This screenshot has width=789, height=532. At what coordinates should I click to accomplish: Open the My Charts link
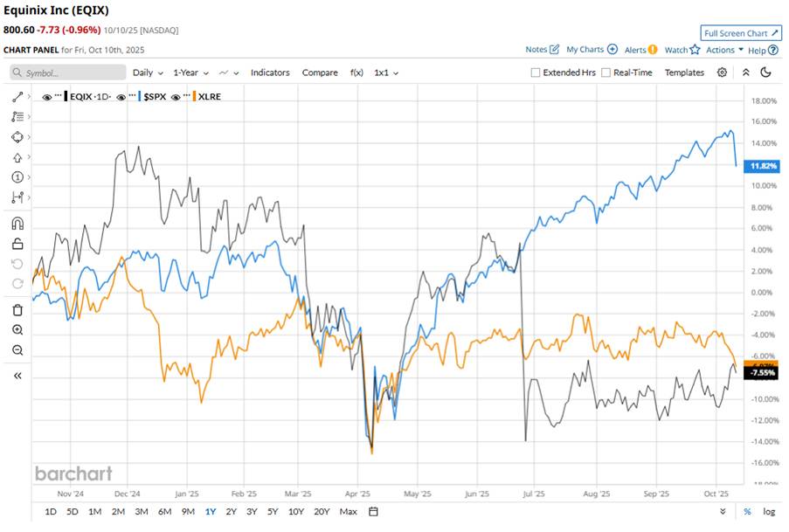(592, 50)
